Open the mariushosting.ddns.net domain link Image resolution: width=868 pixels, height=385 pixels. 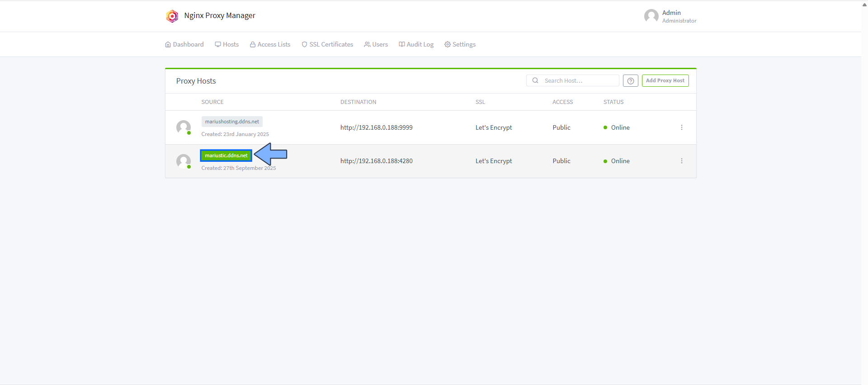tap(232, 122)
